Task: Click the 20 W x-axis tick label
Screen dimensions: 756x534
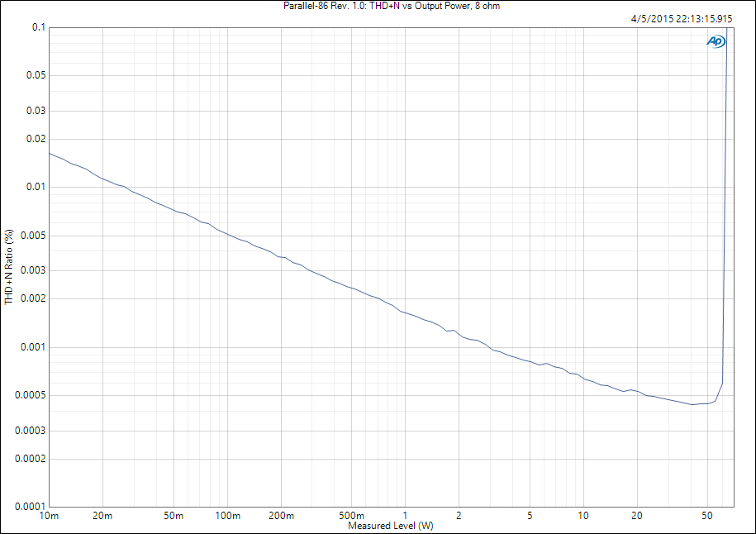Action: click(x=637, y=516)
